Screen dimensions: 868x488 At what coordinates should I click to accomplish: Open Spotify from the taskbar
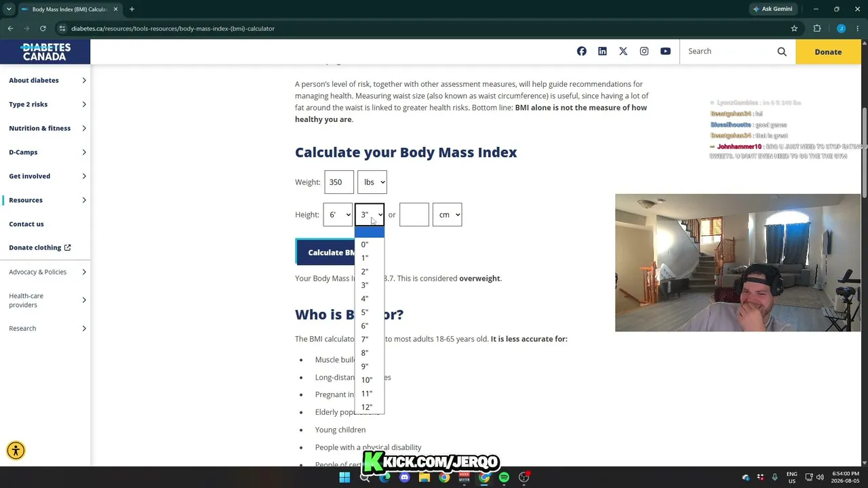click(504, 477)
